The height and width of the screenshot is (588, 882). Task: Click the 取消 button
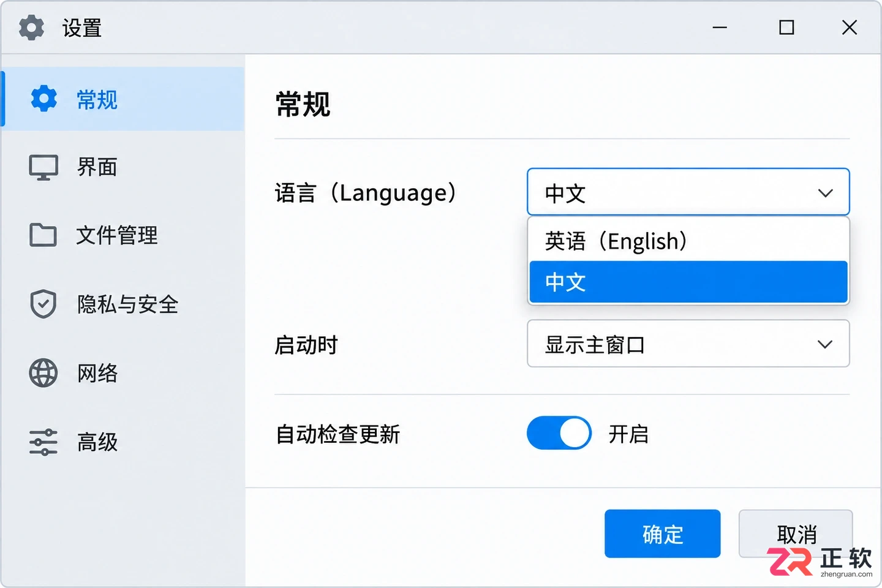(796, 533)
